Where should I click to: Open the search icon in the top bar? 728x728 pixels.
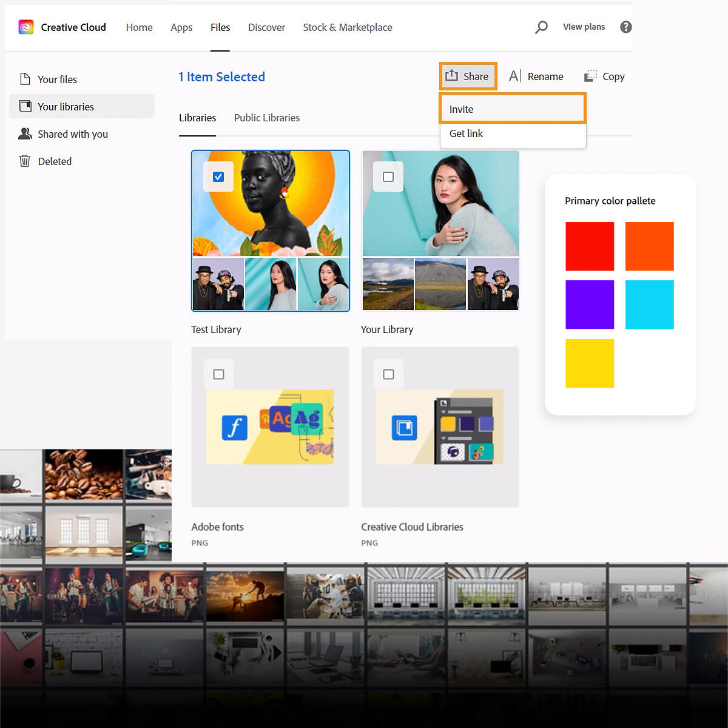541,27
